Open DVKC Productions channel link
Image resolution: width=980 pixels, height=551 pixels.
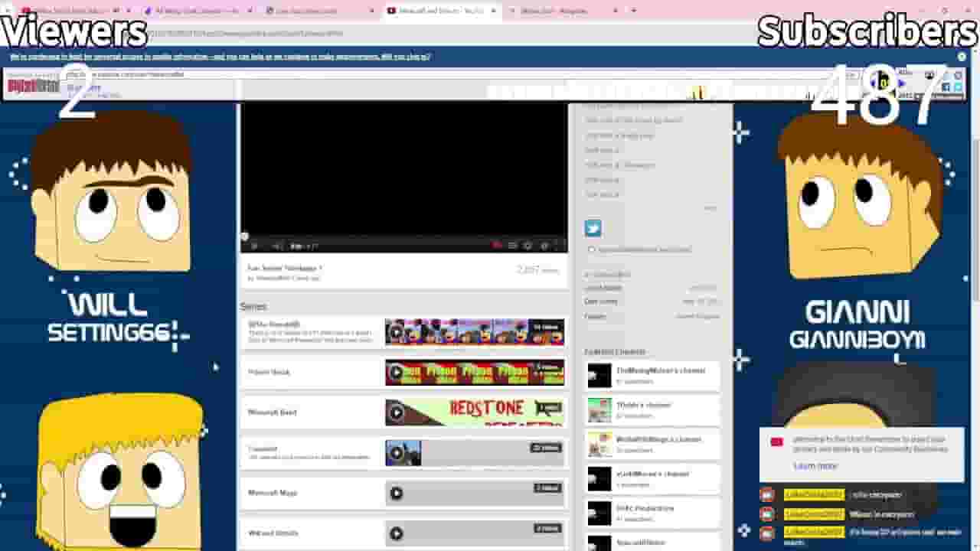click(x=645, y=508)
